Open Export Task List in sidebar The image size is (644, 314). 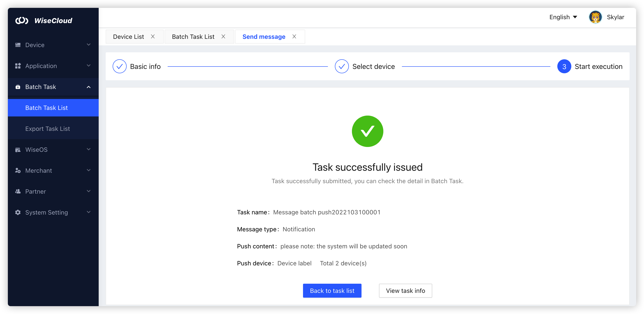point(48,129)
